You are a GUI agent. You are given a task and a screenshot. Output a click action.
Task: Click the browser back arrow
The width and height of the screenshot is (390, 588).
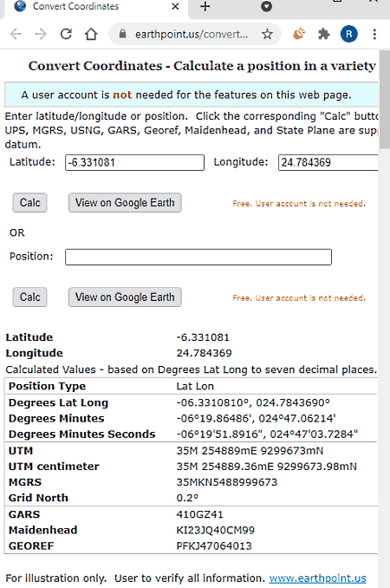pyautogui.click(x=16, y=34)
